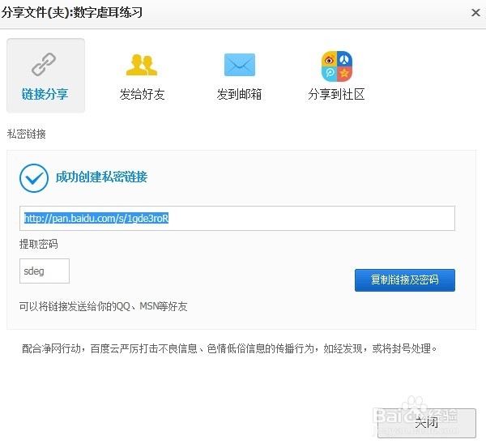Viewport: 486px width, 448px height.
Task: Switch to the 链接分享 tab label
Action: click(45, 94)
